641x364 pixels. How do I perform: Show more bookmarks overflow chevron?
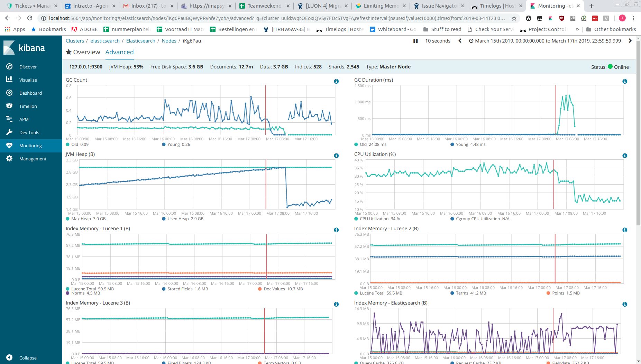pyautogui.click(x=577, y=29)
